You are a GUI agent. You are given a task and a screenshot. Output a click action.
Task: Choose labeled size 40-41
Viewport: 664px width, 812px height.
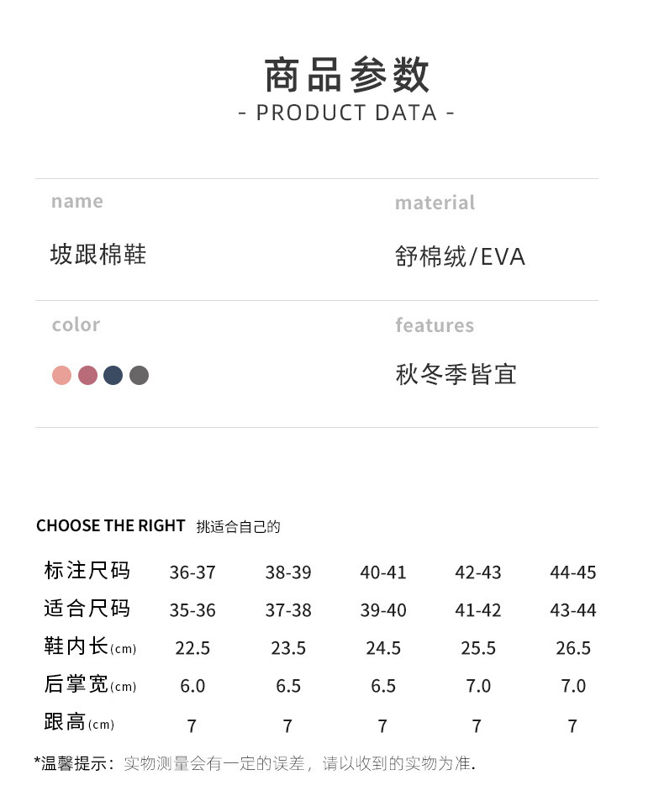click(383, 572)
